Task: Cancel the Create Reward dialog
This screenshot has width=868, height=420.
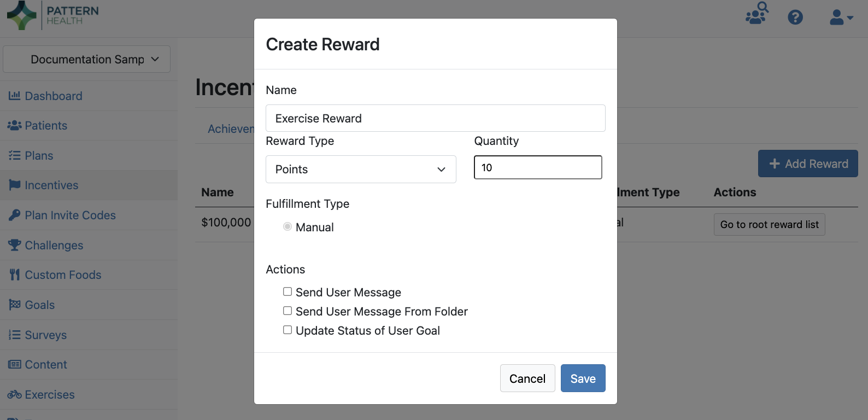Action: (527, 378)
